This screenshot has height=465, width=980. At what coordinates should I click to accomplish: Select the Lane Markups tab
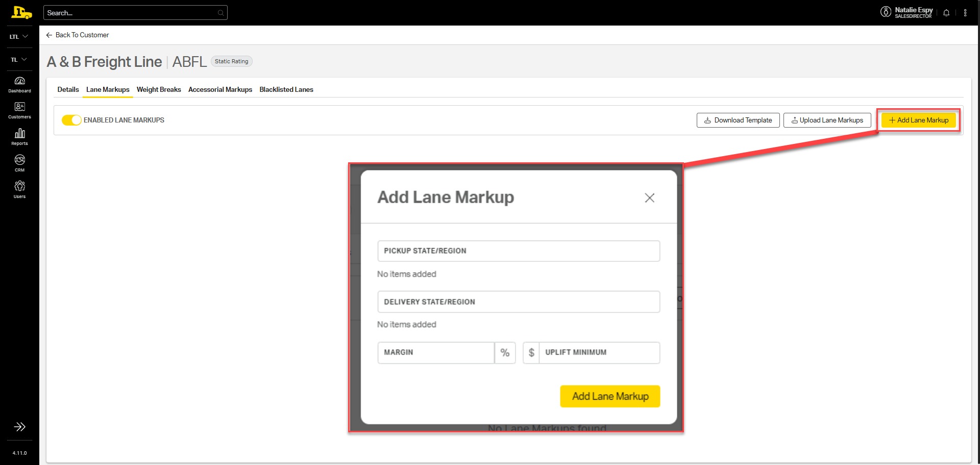pyautogui.click(x=108, y=89)
